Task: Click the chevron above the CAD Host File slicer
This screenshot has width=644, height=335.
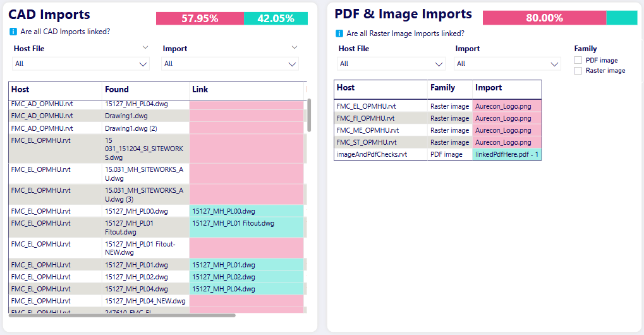Action: coord(145,47)
